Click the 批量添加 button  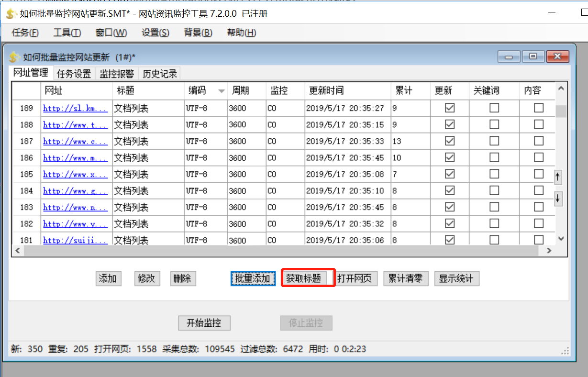tap(253, 278)
